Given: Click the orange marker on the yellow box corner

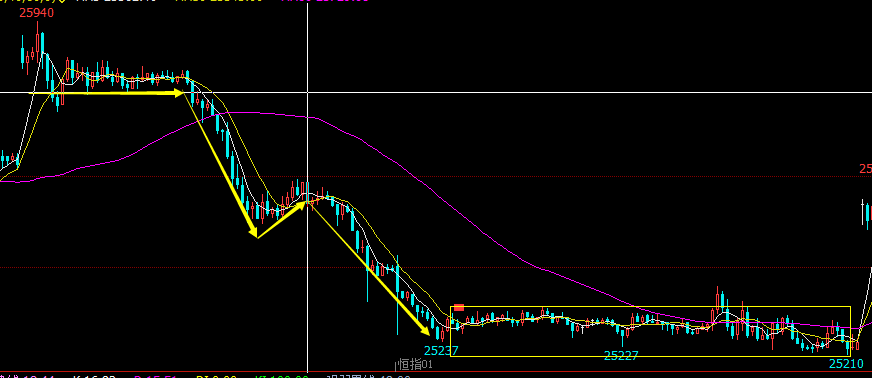Looking at the screenshot, I should [x=459, y=307].
